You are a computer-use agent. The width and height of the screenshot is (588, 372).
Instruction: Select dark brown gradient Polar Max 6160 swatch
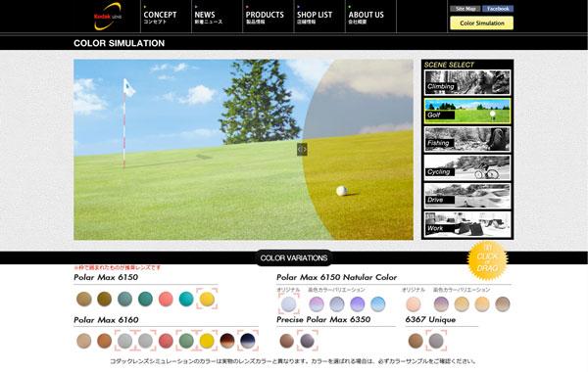tap(227, 341)
